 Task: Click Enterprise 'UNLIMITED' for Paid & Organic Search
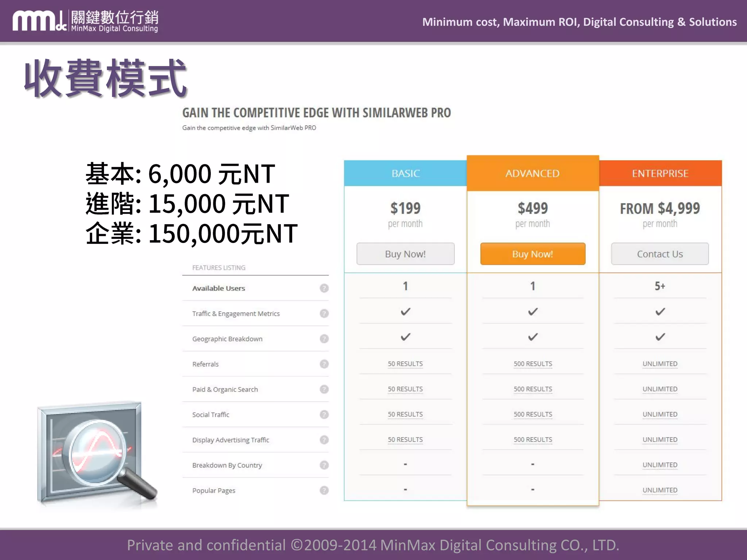click(x=660, y=389)
